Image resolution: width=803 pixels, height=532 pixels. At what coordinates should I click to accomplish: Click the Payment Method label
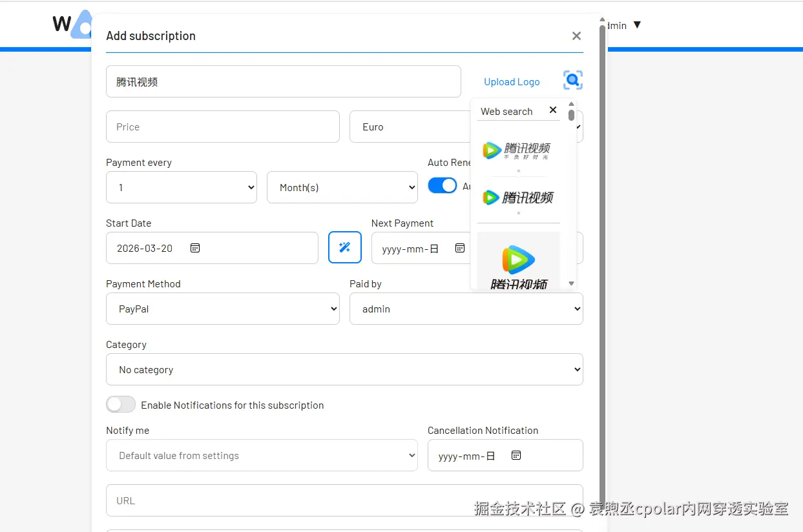(x=143, y=283)
